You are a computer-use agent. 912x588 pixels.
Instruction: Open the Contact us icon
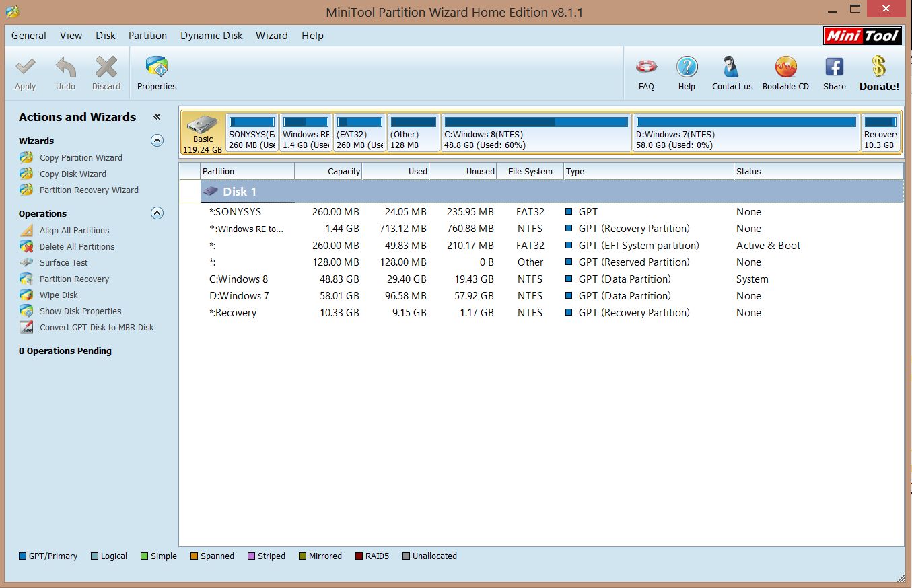732,68
